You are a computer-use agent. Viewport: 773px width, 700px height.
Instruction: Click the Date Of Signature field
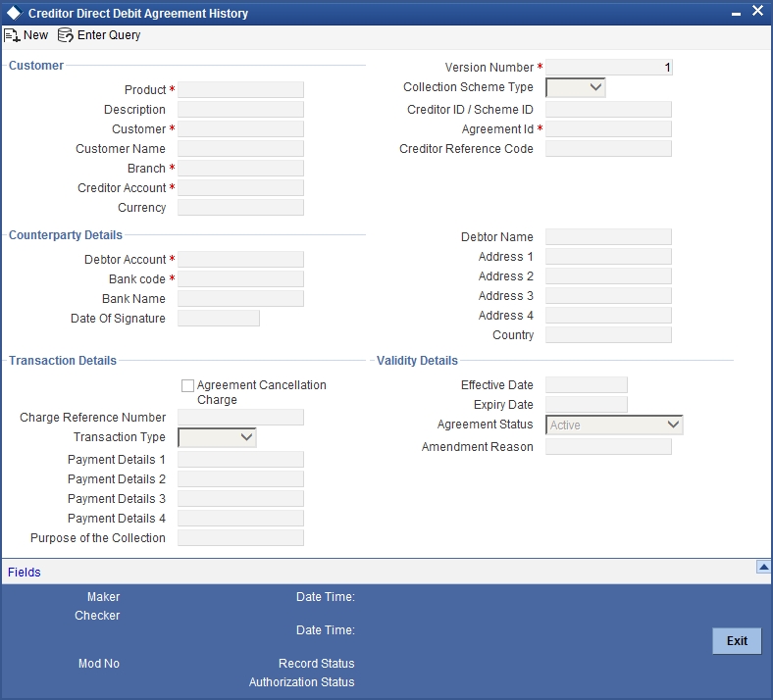click(219, 319)
